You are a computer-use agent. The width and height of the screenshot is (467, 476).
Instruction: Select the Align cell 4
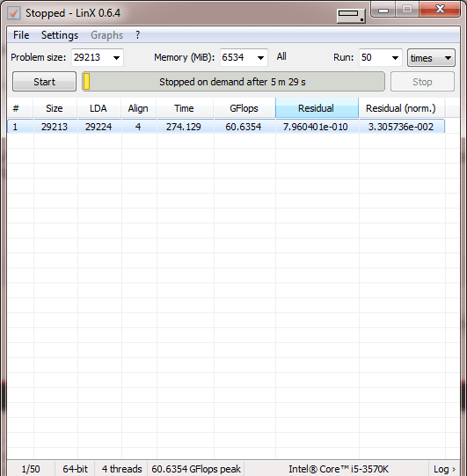click(138, 127)
